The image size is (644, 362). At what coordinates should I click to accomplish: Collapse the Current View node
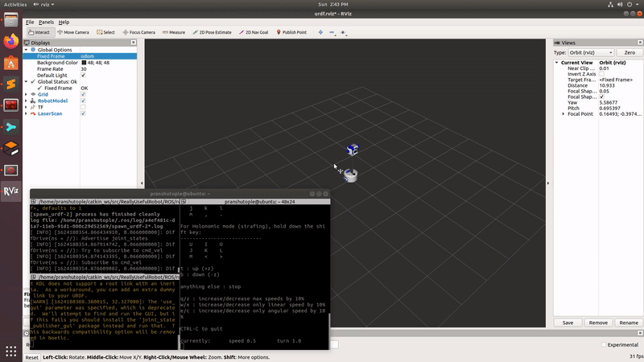click(557, 63)
